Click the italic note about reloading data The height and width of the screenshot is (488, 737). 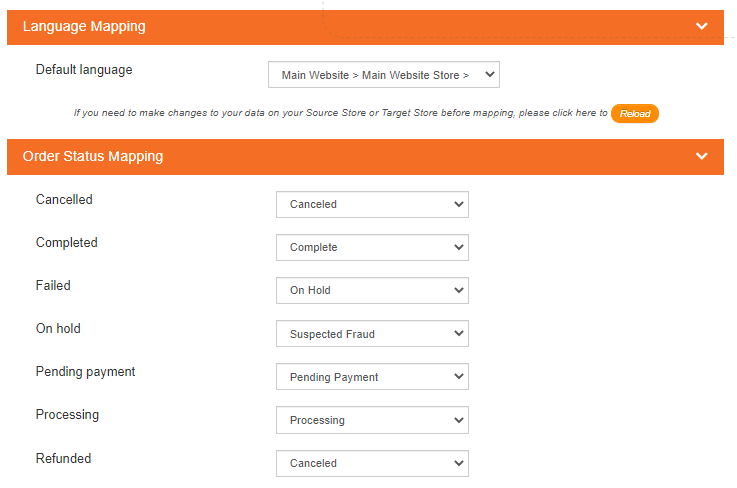click(340, 113)
